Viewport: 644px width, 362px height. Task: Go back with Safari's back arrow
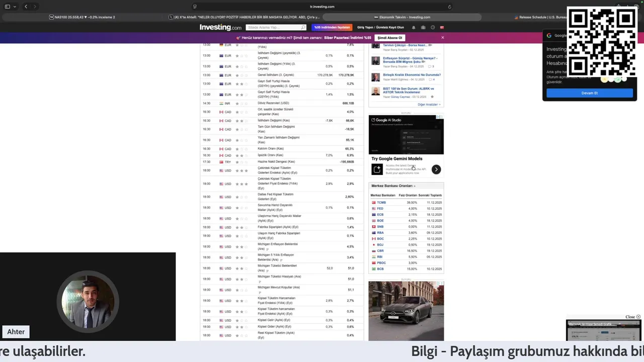point(26,7)
